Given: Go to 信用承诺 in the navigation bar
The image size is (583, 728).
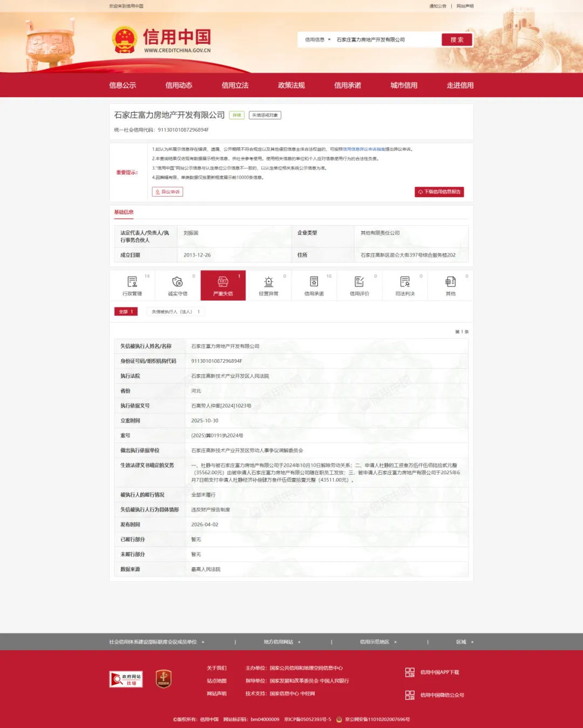Looking at the screenshot, I should click(348, 85).
